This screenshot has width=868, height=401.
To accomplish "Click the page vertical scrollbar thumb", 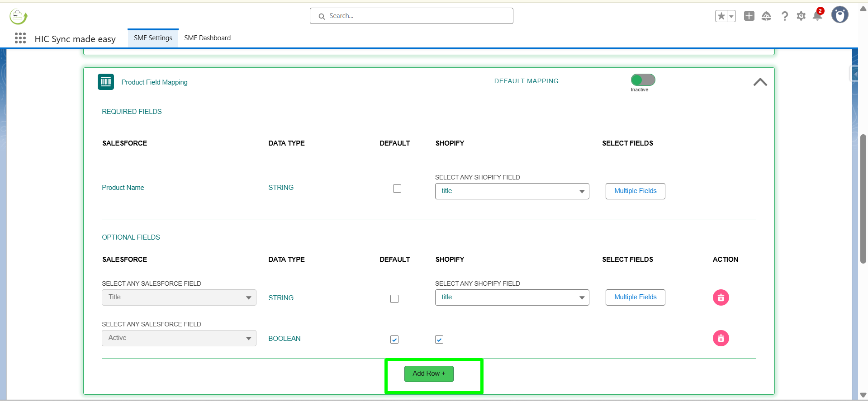I will (x=863, y=199).
